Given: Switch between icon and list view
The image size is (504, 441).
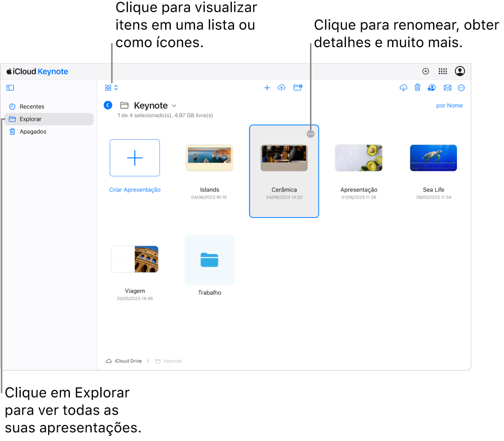Looking at the screenshot, I should pos(111,88).
